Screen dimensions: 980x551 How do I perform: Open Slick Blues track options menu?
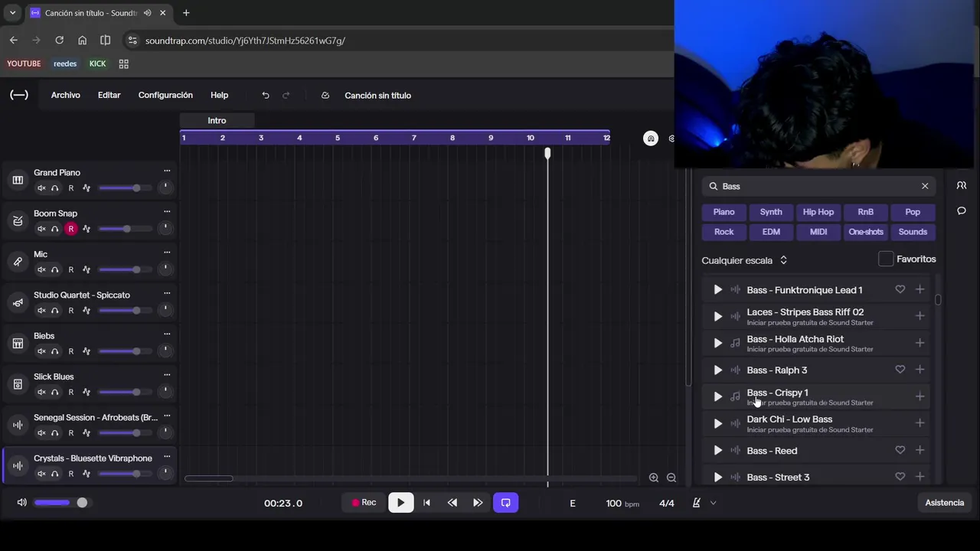167,374
